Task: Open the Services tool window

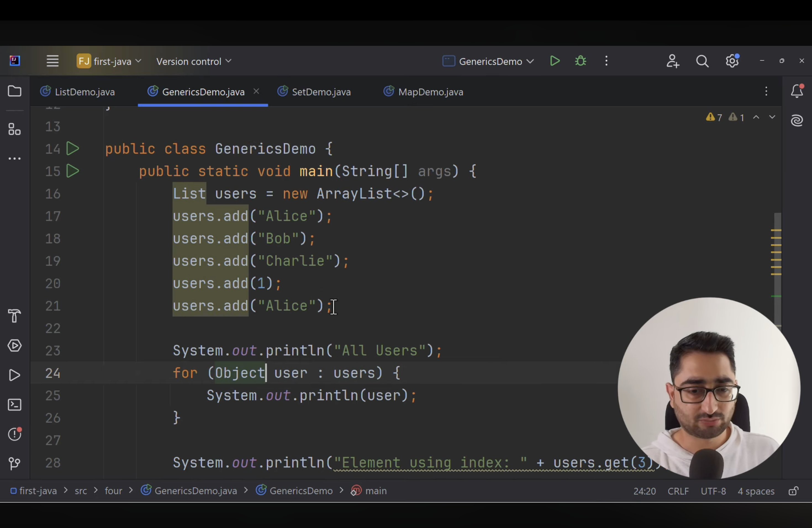Action: (x=14, y=346)
